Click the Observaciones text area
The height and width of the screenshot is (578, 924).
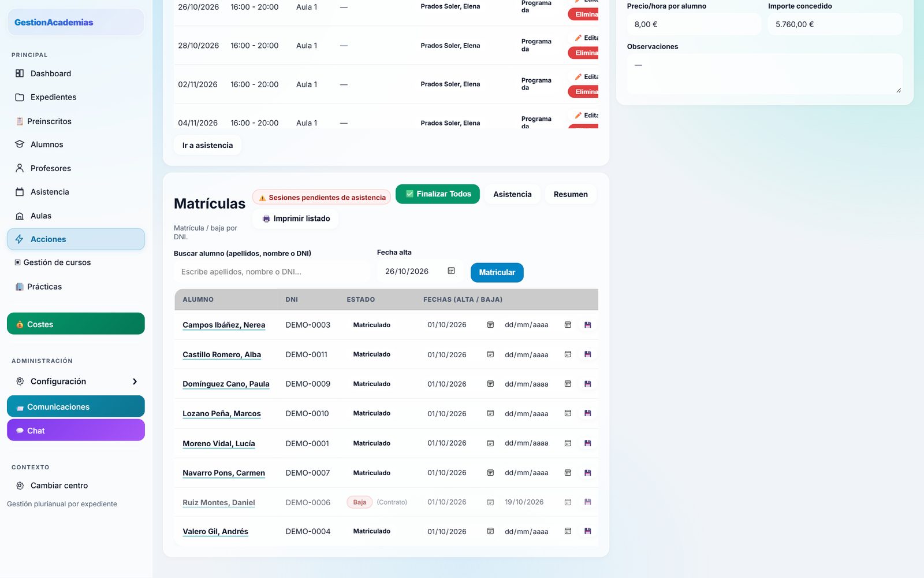[764, 74]
